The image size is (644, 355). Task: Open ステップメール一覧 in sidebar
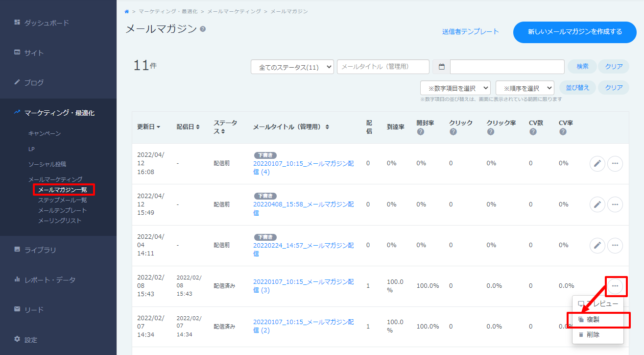[x=63, y=200]
